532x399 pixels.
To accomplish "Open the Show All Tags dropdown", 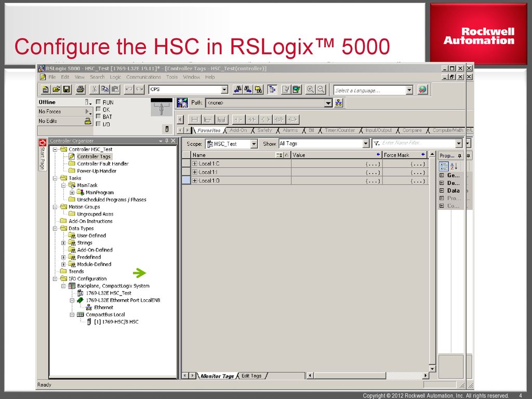I will [366, 143].
